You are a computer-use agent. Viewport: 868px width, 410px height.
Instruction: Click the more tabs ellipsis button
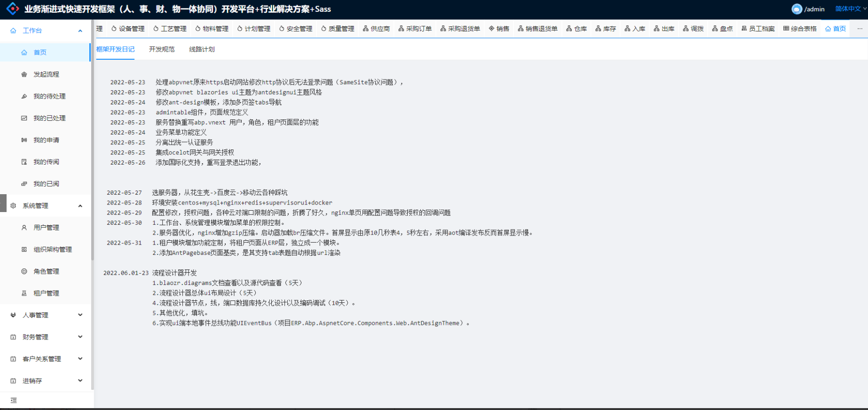point(860,29)
